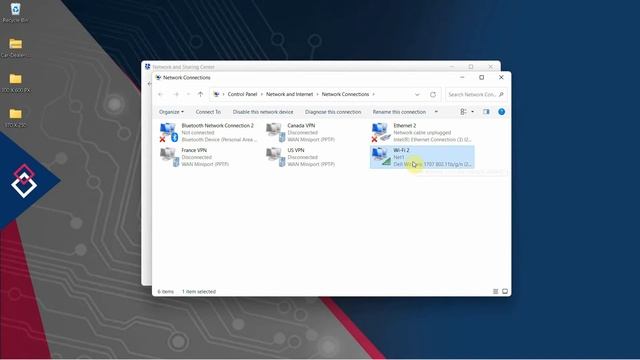Image resolution: width=640 pixels, height=360 pixels.
Task: Click the France VPN name label
Action: 194,150
